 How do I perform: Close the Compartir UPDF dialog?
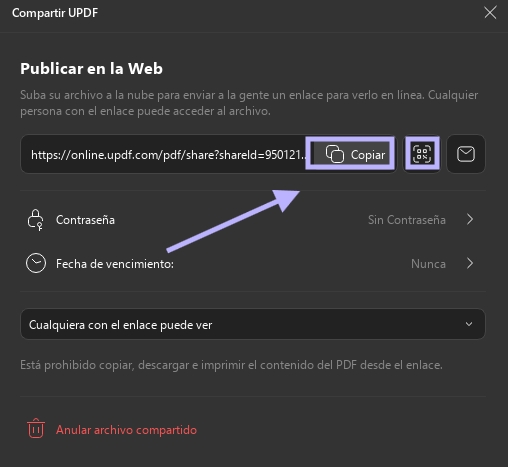(x=490, y=13)
